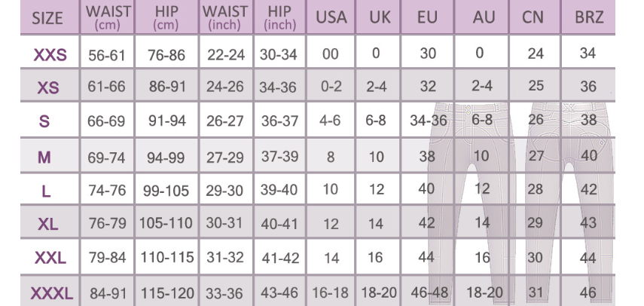Select the M size label
Screen dimensions: 644x306
[44, 157]
